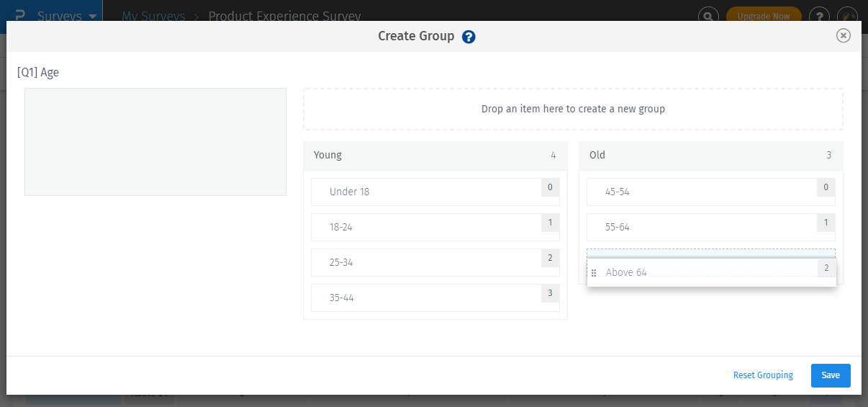Click the new group drop zone

coord(573,109)
